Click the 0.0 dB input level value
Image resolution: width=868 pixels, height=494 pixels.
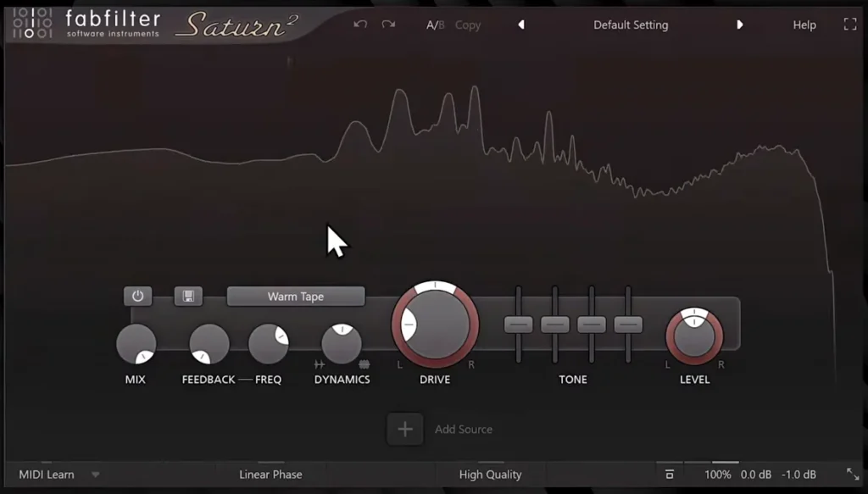point(755,475)
